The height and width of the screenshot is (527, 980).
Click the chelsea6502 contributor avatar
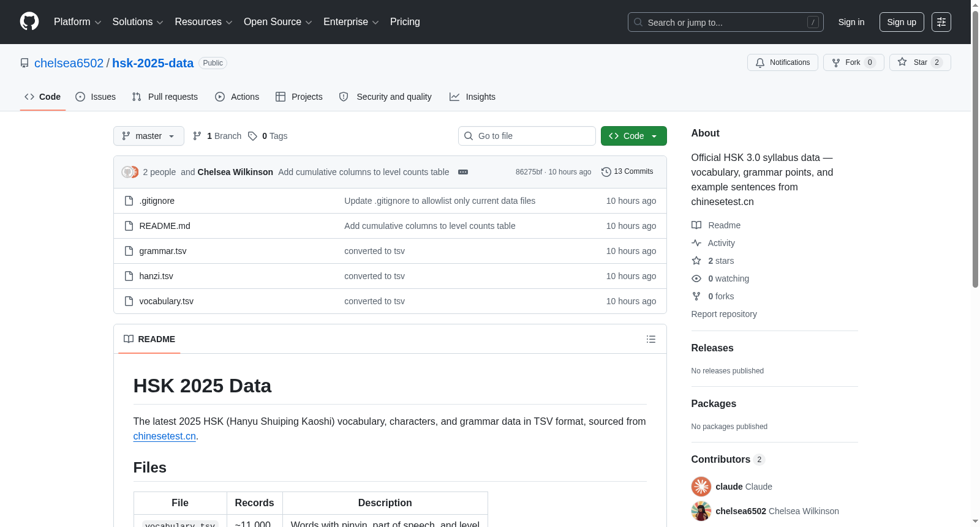click(701, 511)
